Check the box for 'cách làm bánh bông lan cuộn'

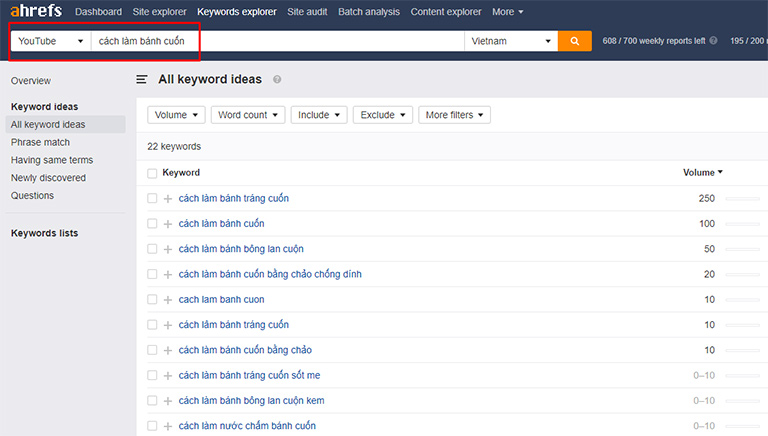[152, 249]
